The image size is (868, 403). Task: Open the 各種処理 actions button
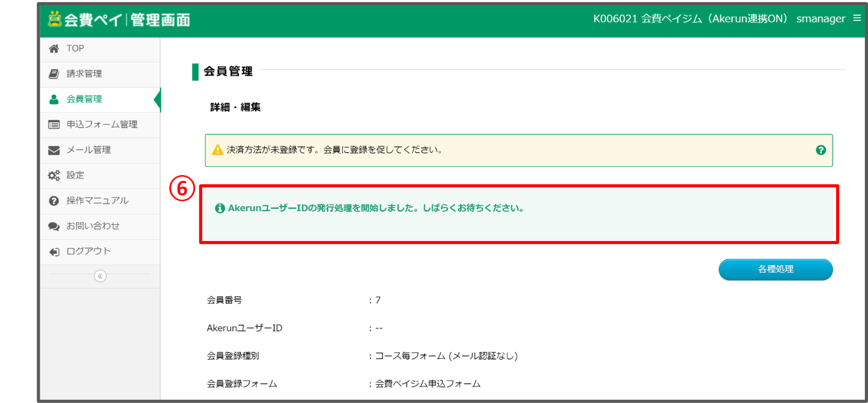(775, 269)
